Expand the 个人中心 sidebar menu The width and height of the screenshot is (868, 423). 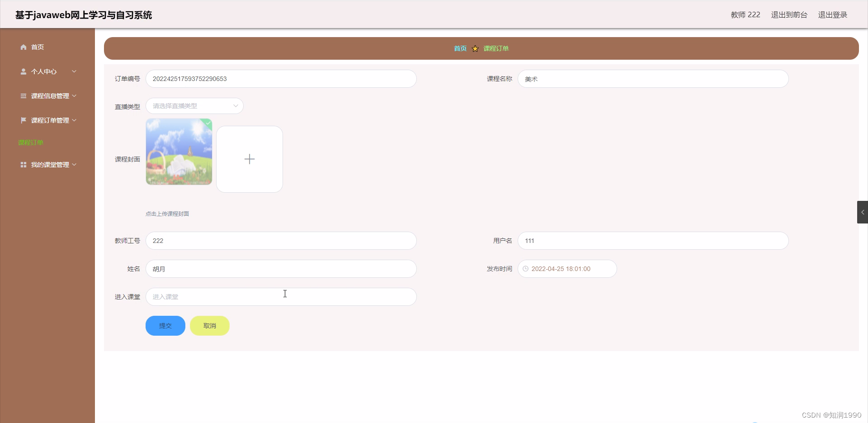click(x=74, y=71)
